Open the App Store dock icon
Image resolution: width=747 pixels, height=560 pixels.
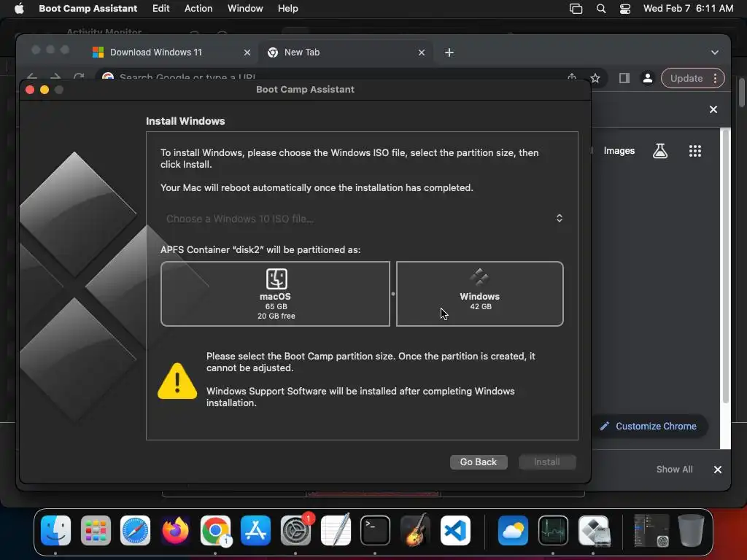click(x=255, y=531)
